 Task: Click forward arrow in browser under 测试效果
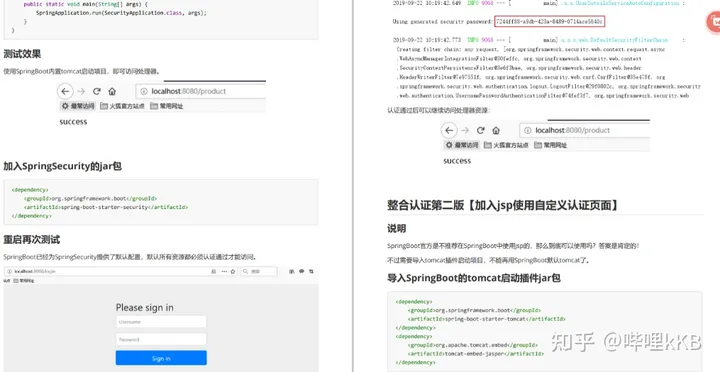[x=81, y=91]
